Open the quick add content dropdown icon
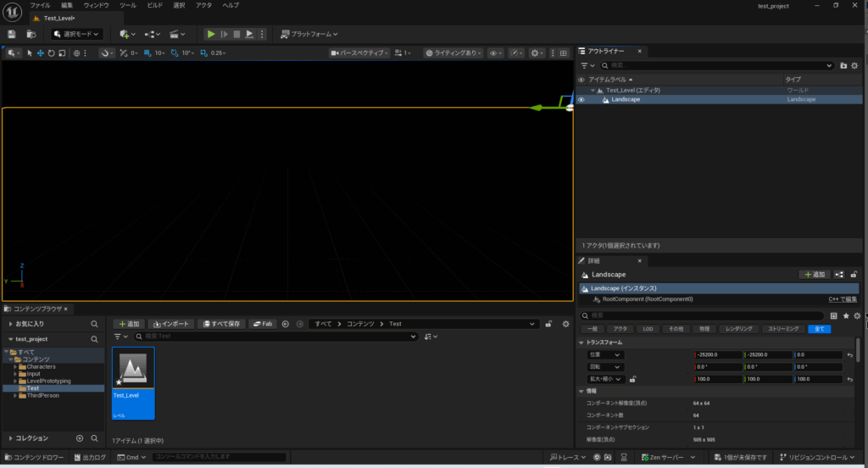Image resolution: width=868 pixels, height=468 pixels. [x=127, y=35]
